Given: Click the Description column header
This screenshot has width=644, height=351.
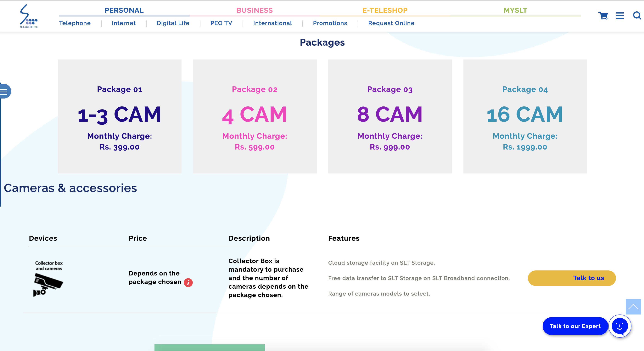Looking at the screenshot, I should click(x=249, y=238).
